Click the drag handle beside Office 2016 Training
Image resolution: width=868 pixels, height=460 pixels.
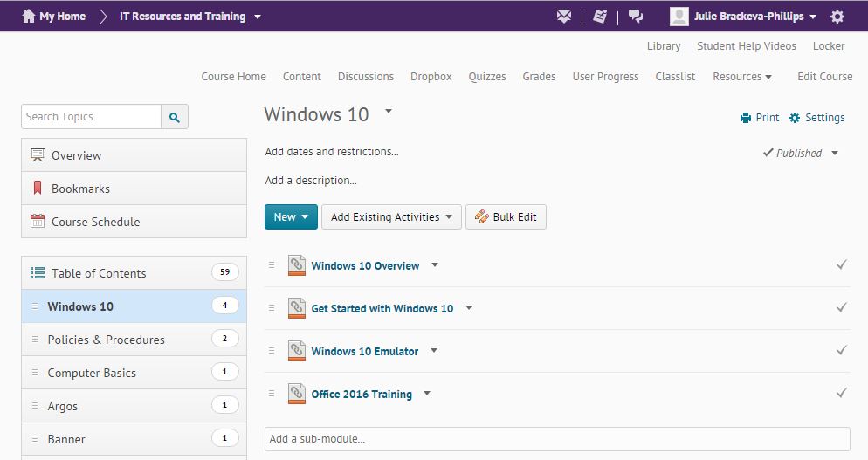tap(272, 394)
